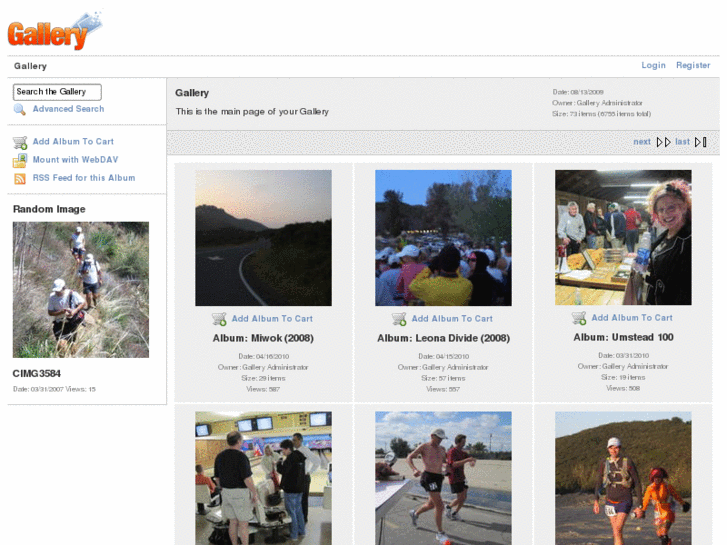The width and height of the screenshot is (727, 545).
Task: Open the runner with orange child thumbnail
Action: click(x=623, y=478)
